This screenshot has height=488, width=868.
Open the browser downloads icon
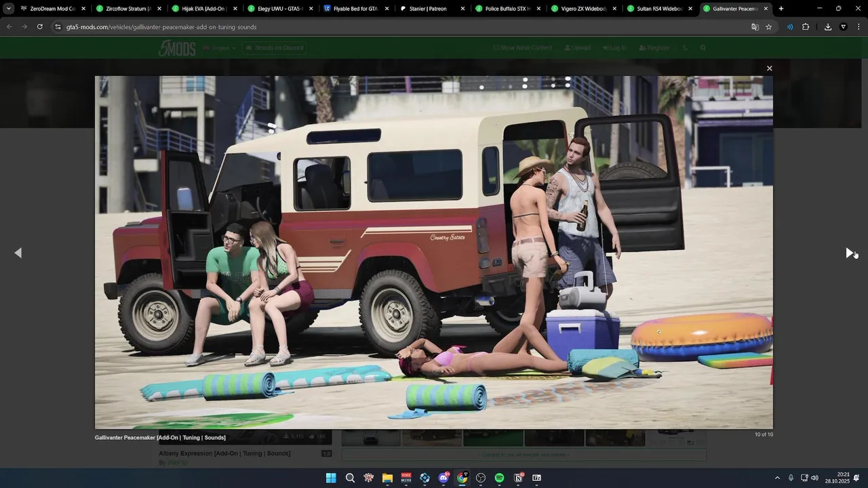click(x=828, y=27)
